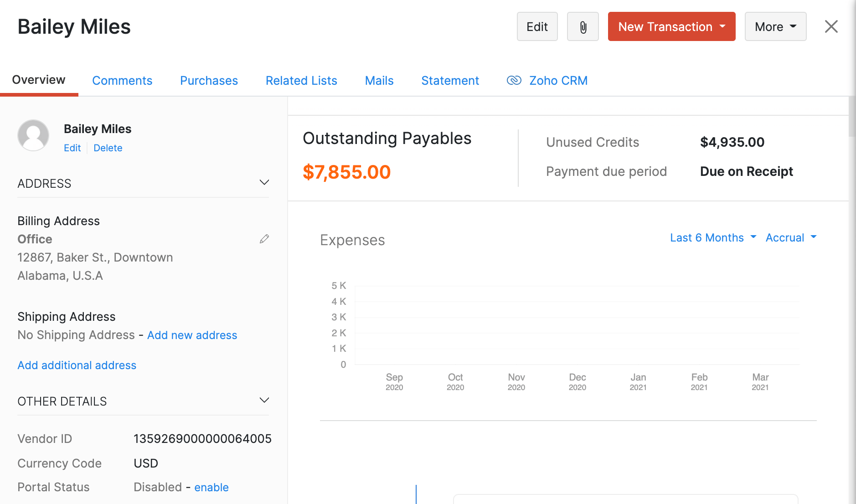This screenshot has width=856, height=504.
Task: Switch to the Purchases tab
Action: pos(209,81)
